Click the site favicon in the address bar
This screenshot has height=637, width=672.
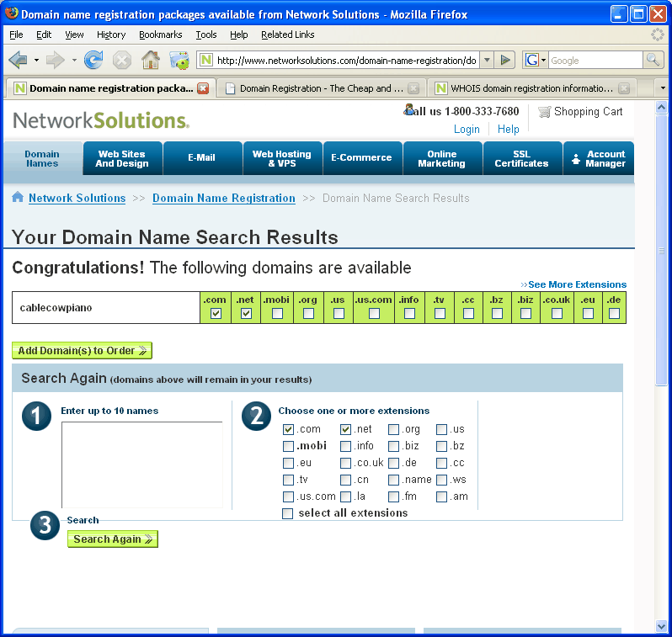[206, 60]
